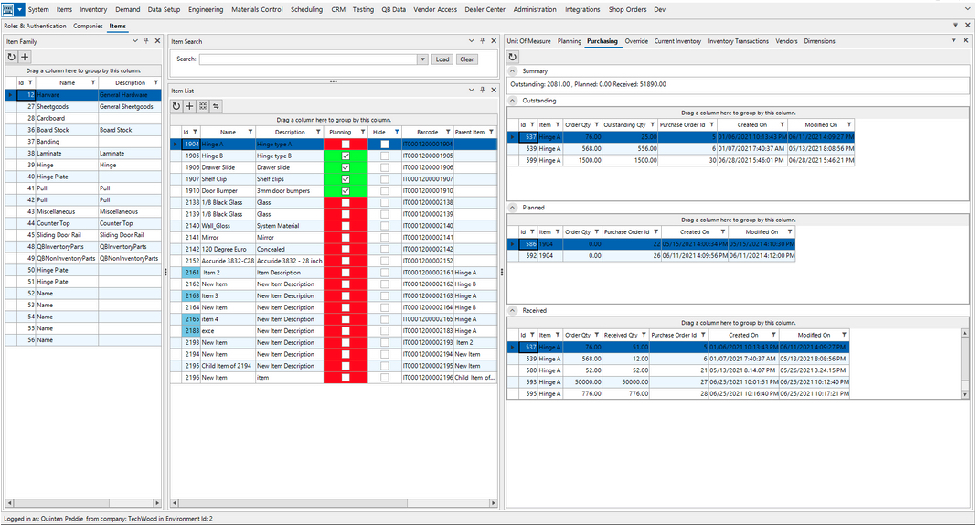Image resolution: width=980 pixels, height=526 pixels.
Task: Open Roles & Authentication tab
Action: click(35, 27)
